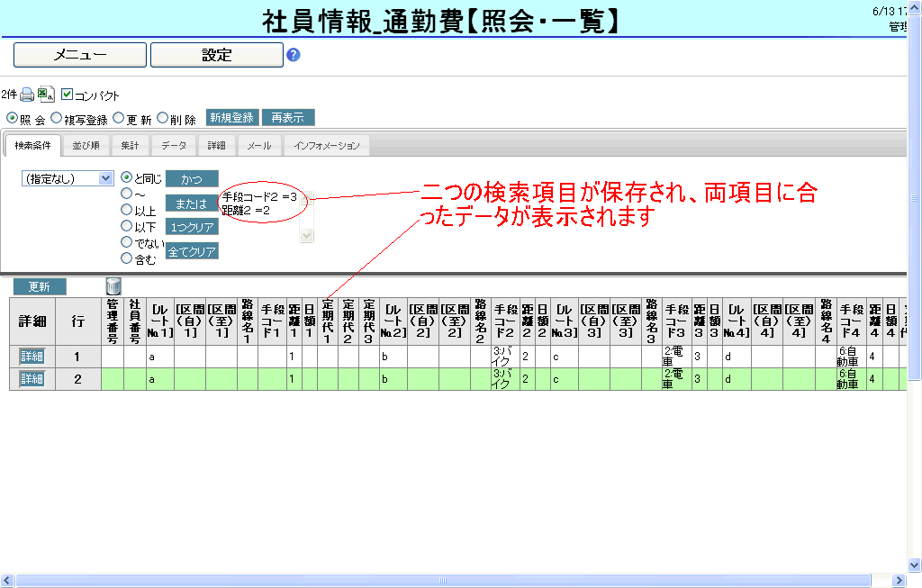
Task: Select the 削除 mode radio button
Action: tap(162, 118)
